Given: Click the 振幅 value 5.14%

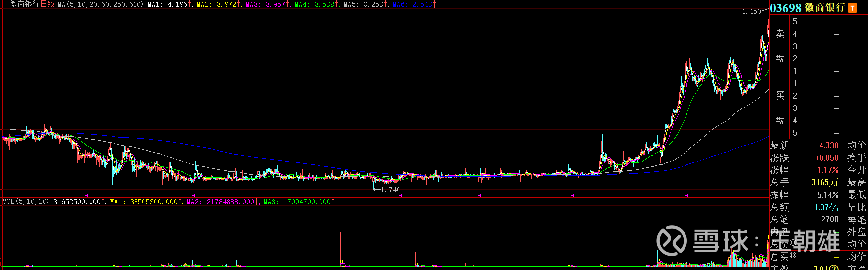Looking at the screenshot, I should click(x=828, y=195).
